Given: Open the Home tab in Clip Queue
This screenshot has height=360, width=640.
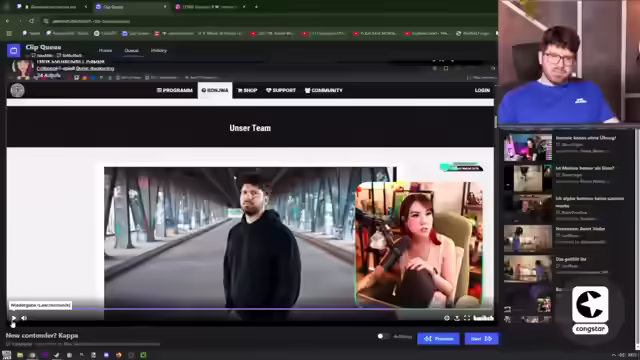Looking at the screenshot, I should click(x=105, y=51).
